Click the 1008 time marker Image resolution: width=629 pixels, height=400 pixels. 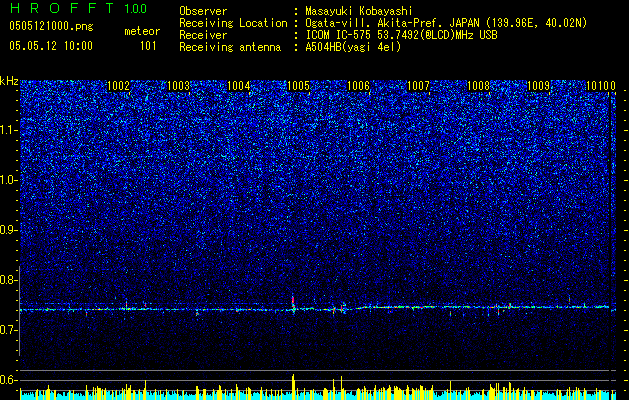click(x=479, y=86)
